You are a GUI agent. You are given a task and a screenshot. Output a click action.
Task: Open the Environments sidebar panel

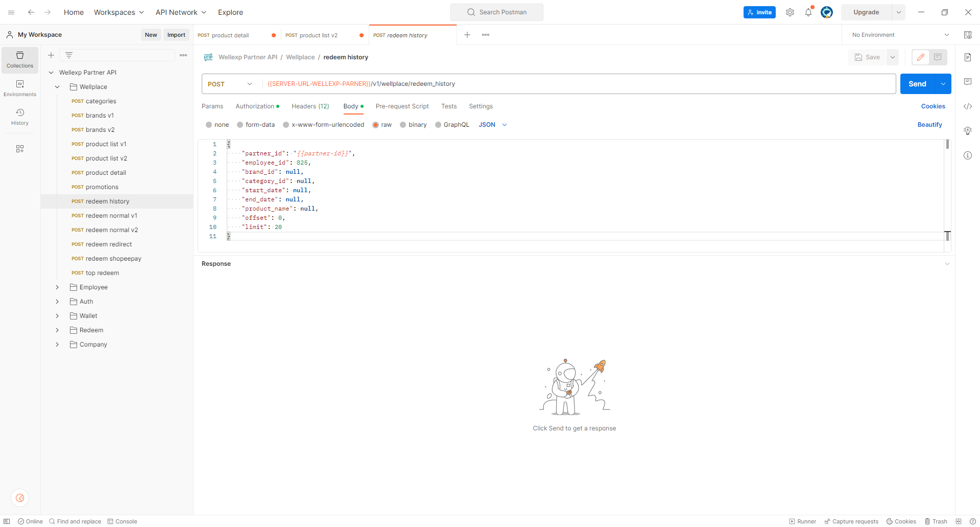20,88
